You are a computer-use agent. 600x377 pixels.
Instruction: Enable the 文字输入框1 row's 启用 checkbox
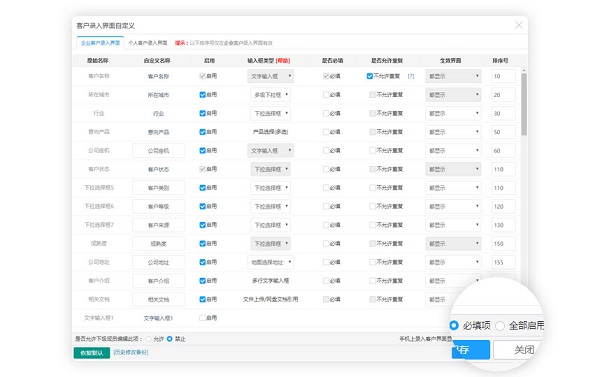(x=202, y=318)
